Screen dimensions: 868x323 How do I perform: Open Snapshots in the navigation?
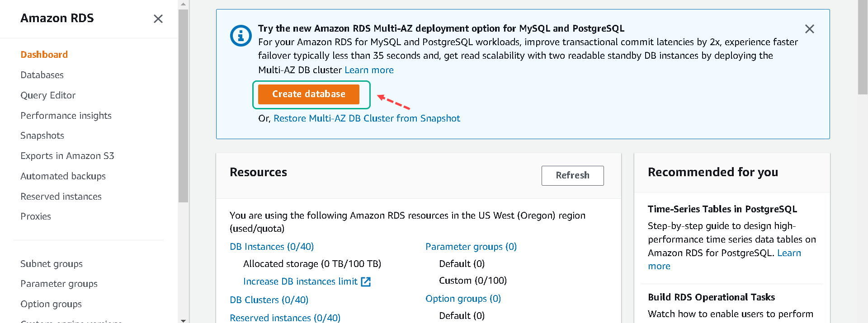coord(42,136)
